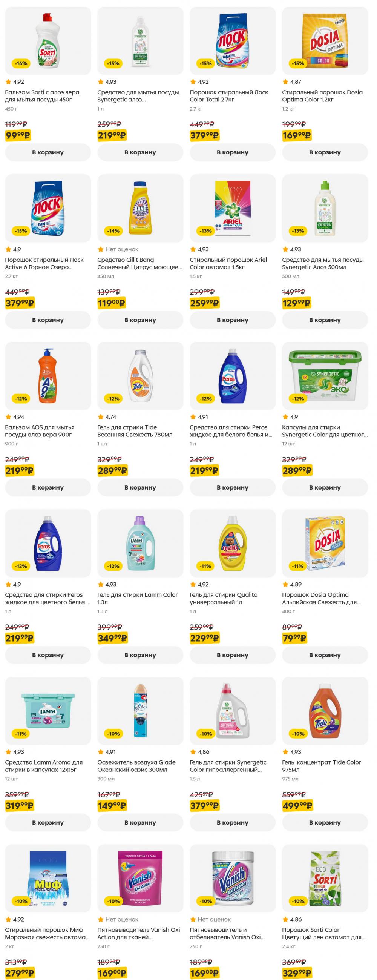
Task: Click the Миф Морозная свежесть powder image
Action: [x=48, y=878]
